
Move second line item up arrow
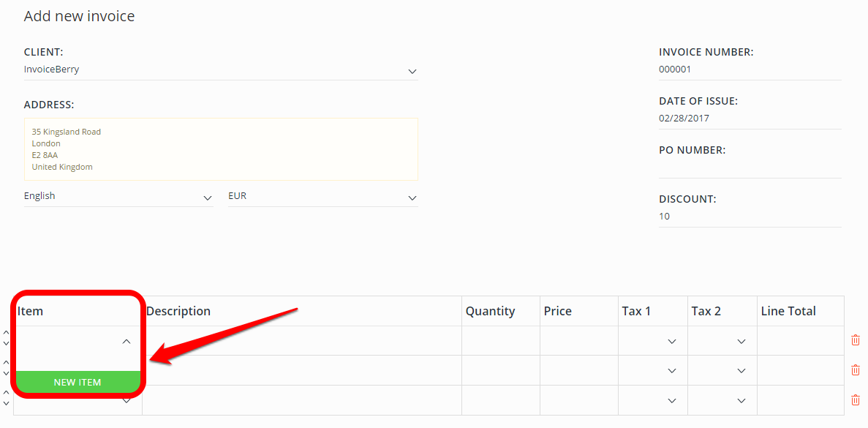pyautogui.click(x=6, y=362)
